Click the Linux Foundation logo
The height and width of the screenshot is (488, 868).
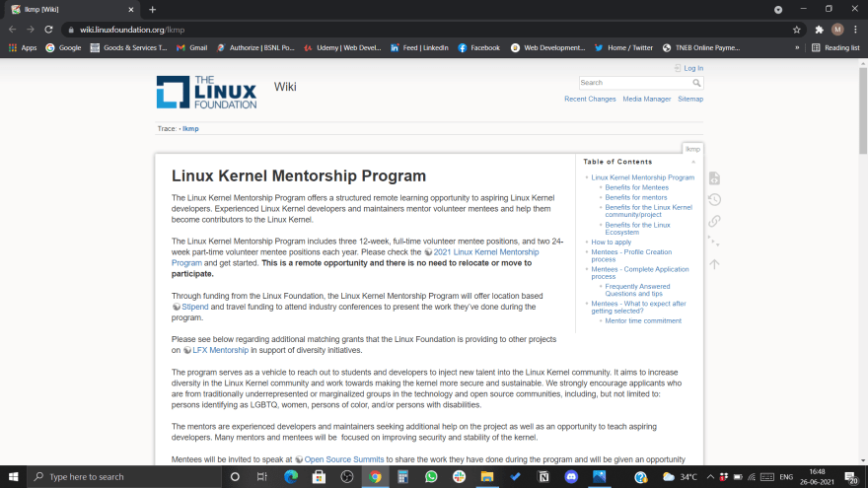[x=206, y=92]
